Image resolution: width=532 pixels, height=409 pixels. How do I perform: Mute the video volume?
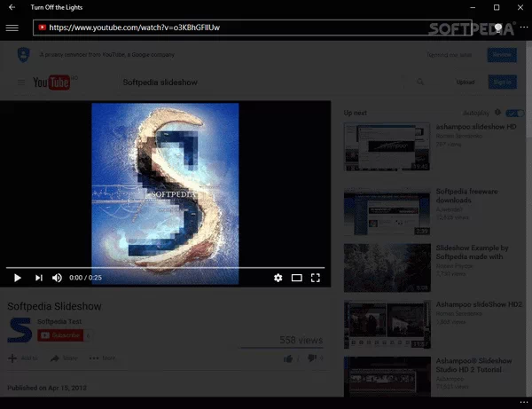[58, 278]
